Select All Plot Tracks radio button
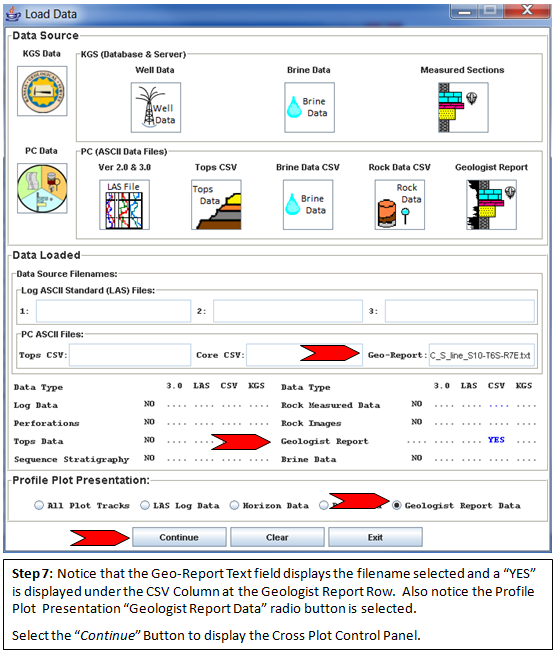 click(39, 505)
